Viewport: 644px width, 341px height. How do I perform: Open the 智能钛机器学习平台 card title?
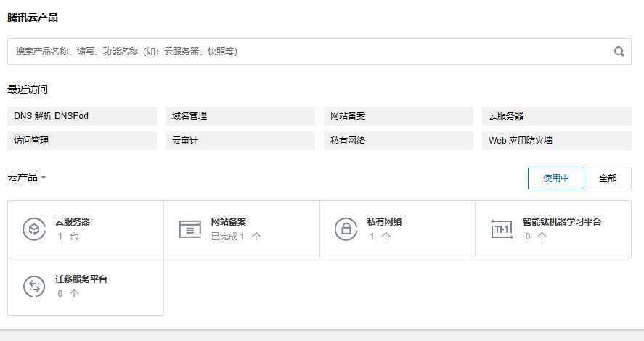(x=562, y=222)
